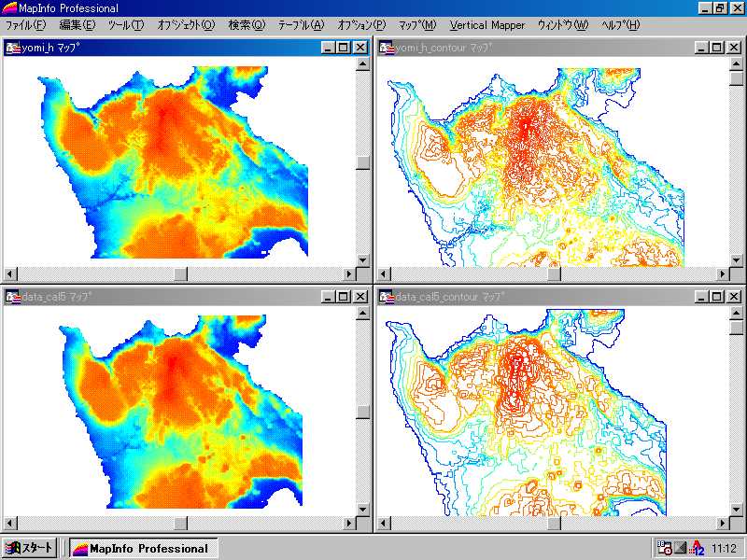Click horizontal scrollbar thumb in yomi_h map window
Image resolution: width=747 pixels, height=560 pixels.
(180, 274)
